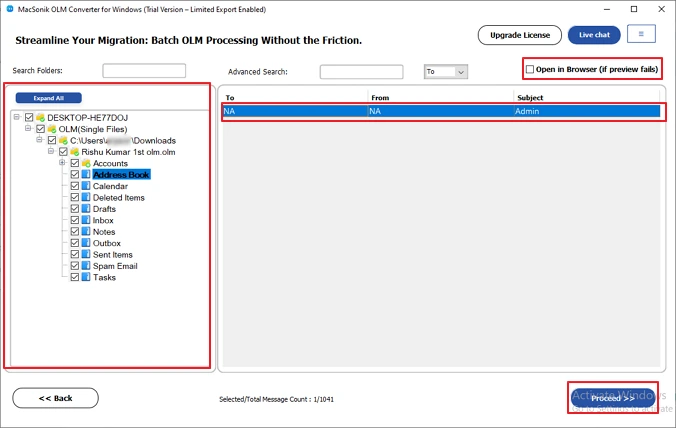Focus the Advanced Search text field
This screenshot has width=676, height=428.
pyautogui.click(x=361, y=72)
